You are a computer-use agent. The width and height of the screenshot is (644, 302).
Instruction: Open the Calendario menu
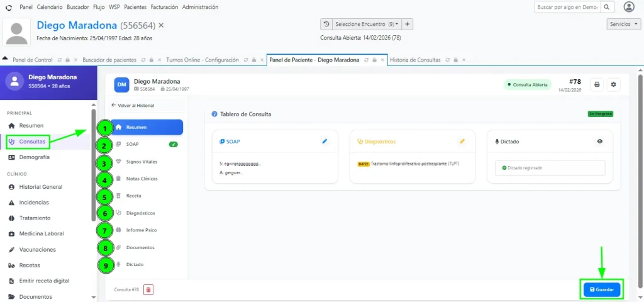coord(50,7)
